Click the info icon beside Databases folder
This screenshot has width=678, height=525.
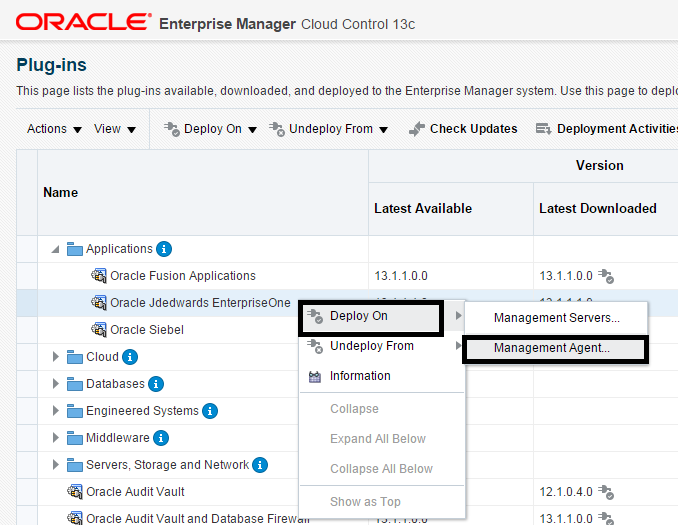[156, 384]
